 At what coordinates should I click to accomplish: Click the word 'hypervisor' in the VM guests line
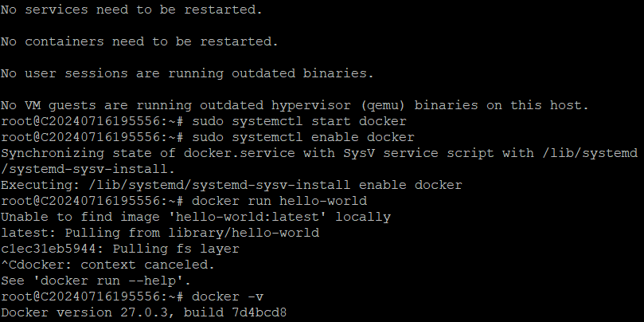(311, 106)
